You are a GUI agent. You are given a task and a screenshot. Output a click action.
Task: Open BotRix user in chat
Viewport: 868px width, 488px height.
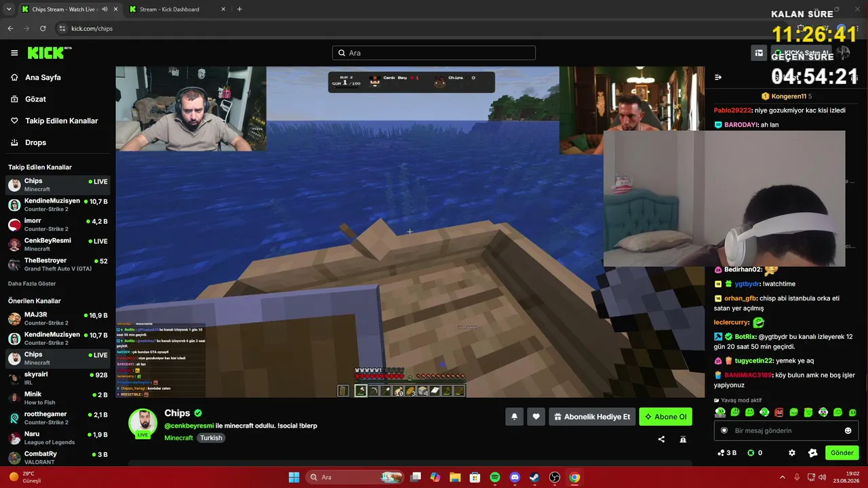point(745,337)
